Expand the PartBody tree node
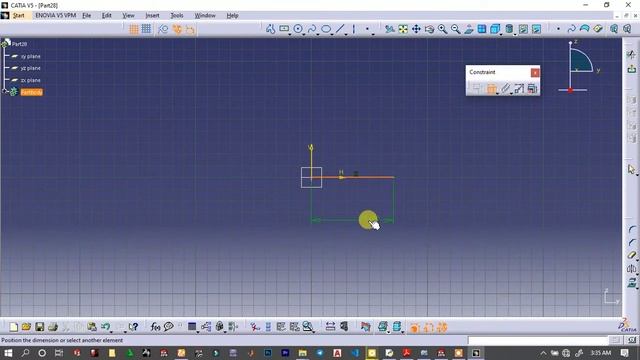Image resolution: width=640 pixels, height=360 pixels. [x=5, y=91]
